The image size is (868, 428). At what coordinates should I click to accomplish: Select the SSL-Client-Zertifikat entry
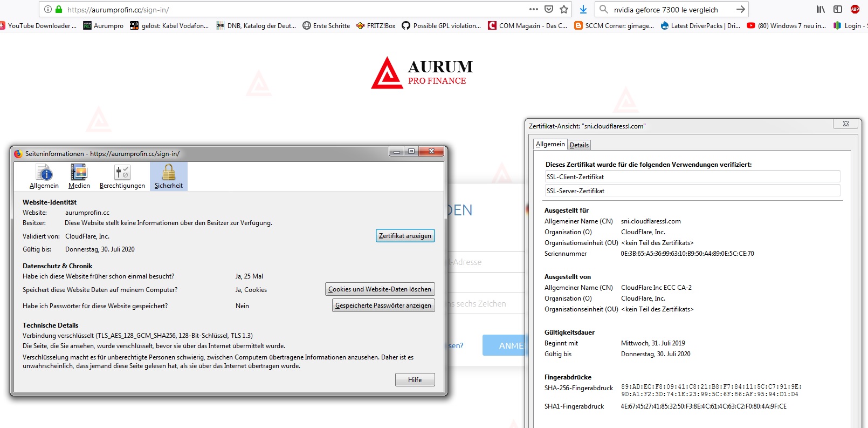693,177
